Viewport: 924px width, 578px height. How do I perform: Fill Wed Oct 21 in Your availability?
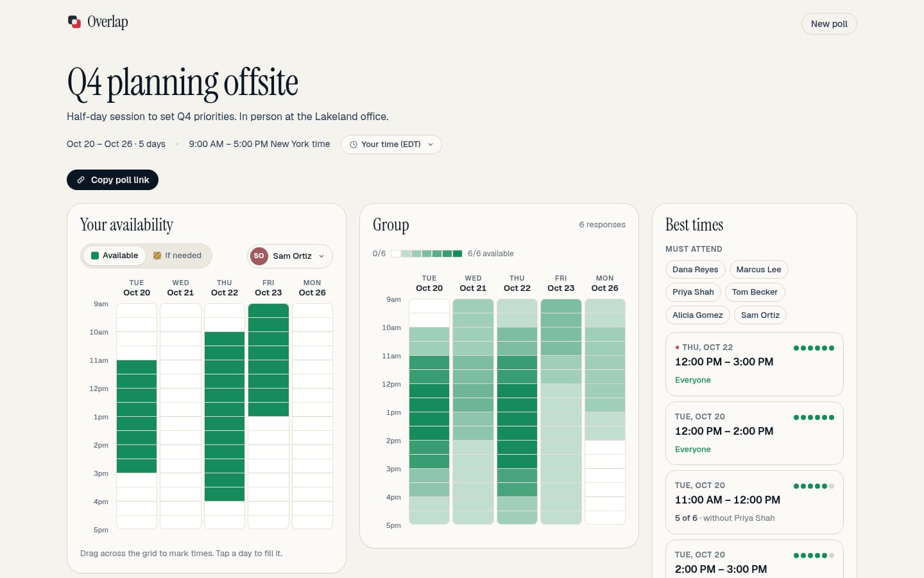[180, 288]
